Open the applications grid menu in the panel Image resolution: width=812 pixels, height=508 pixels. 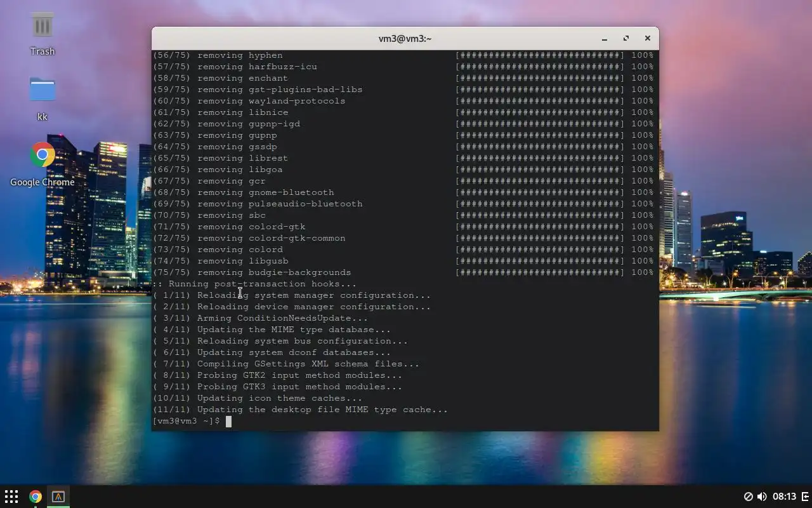11,497
